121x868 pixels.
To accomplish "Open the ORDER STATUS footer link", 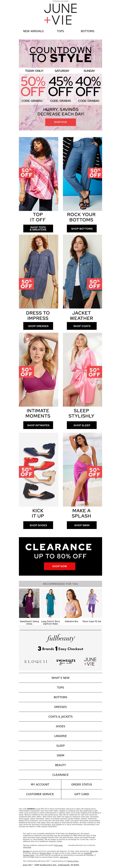I will point(82,784).
